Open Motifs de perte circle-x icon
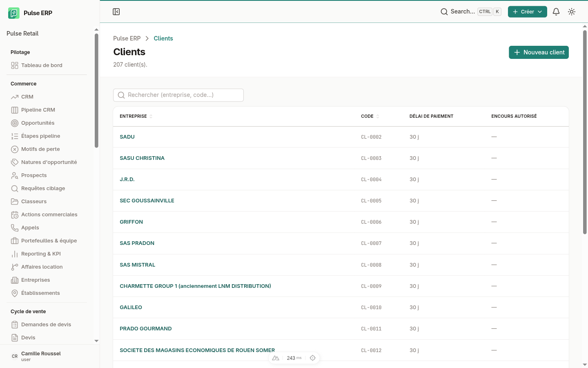Image resolution: width=588 pixels, height=368 pixels. tap(15, 149)
